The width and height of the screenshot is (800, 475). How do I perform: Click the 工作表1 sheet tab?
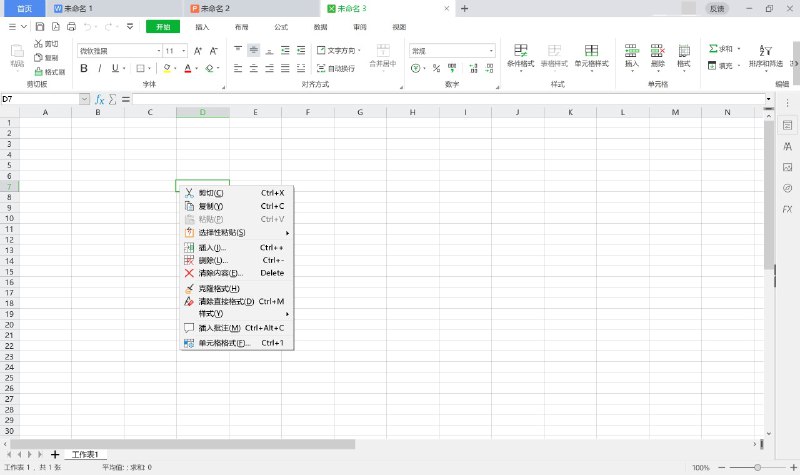(x=85, y=455)
